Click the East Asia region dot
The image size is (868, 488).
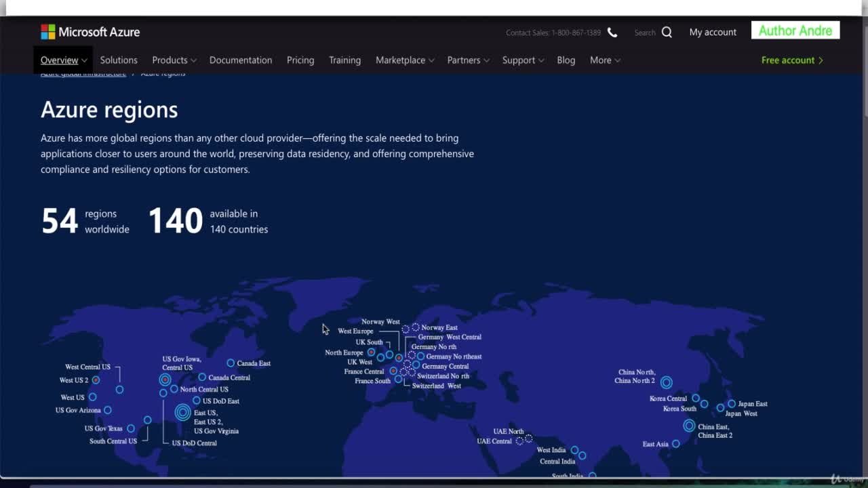(x=676, y=444)
